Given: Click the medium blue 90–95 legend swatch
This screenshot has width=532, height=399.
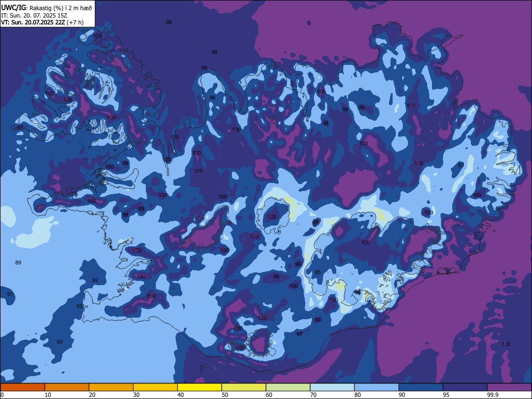Looking at the screenshot, I should coord(421,387).
